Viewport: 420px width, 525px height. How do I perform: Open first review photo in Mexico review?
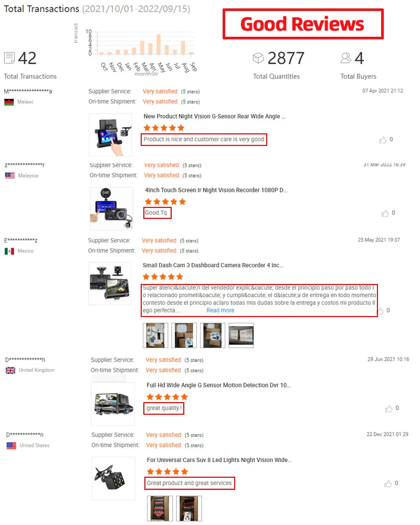tap(155, 335)
